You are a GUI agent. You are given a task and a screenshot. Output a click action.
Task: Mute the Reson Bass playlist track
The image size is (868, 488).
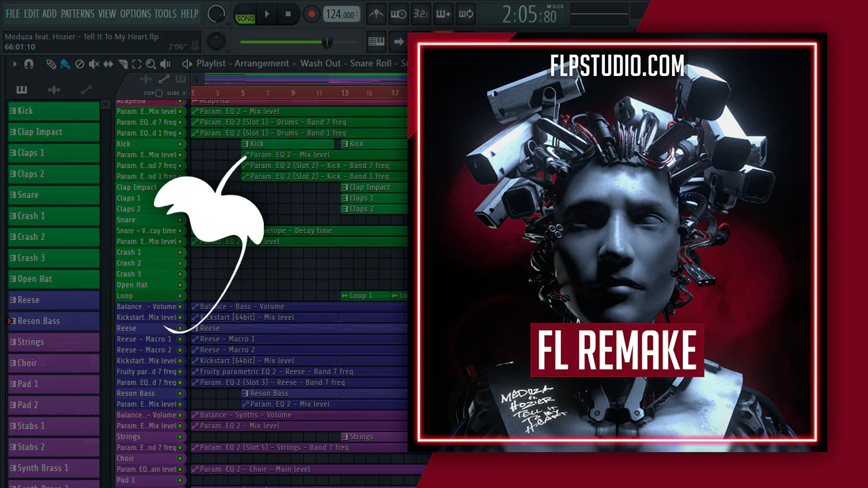180,393
